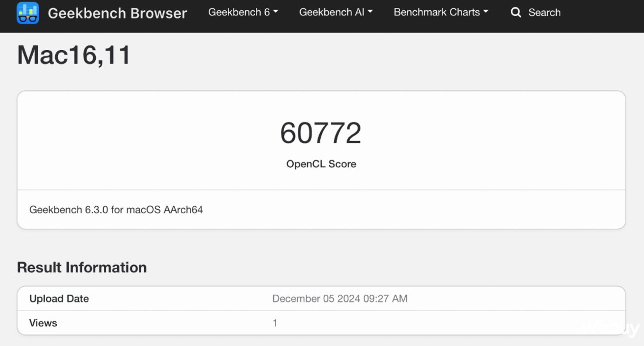The image size is (644, 346).
Task: Click the views count value 1
Action: click(x=275, y=323)
